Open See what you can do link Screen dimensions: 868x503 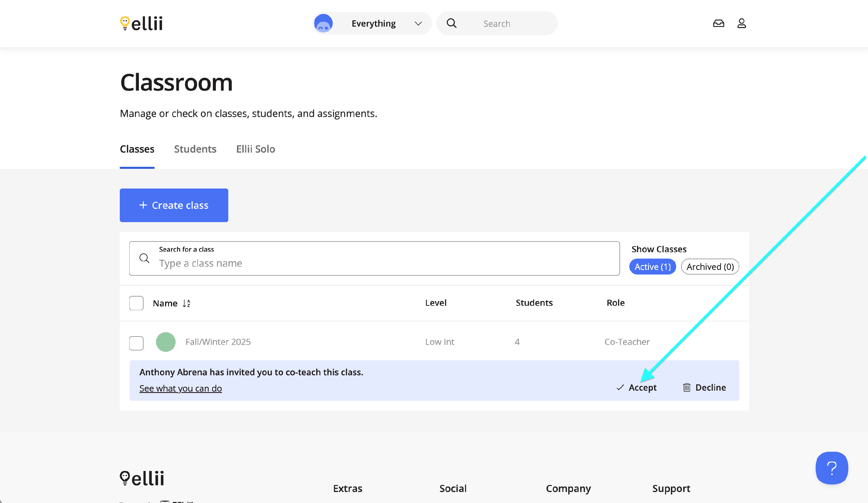pos(181,389)
